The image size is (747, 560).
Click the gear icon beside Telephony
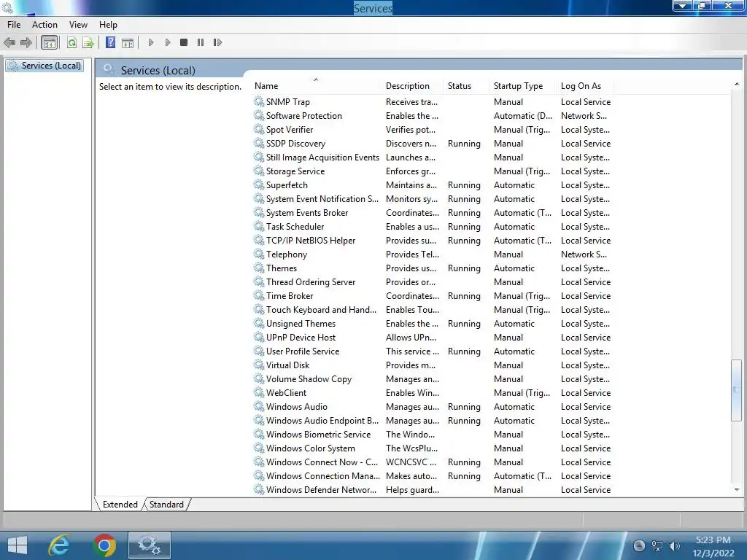click(x=259, y=254)
